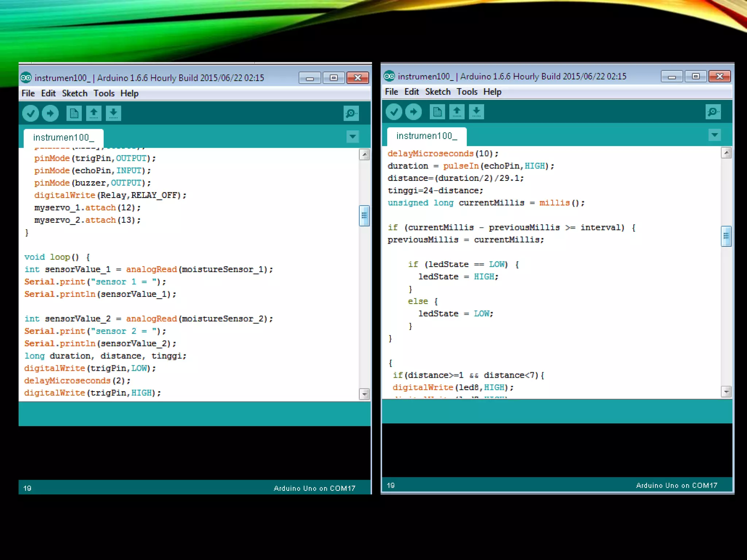The width and height of the screenshot is (747, 560).
Task: Click New sketch icon in left window
Action: coord(74,113)
